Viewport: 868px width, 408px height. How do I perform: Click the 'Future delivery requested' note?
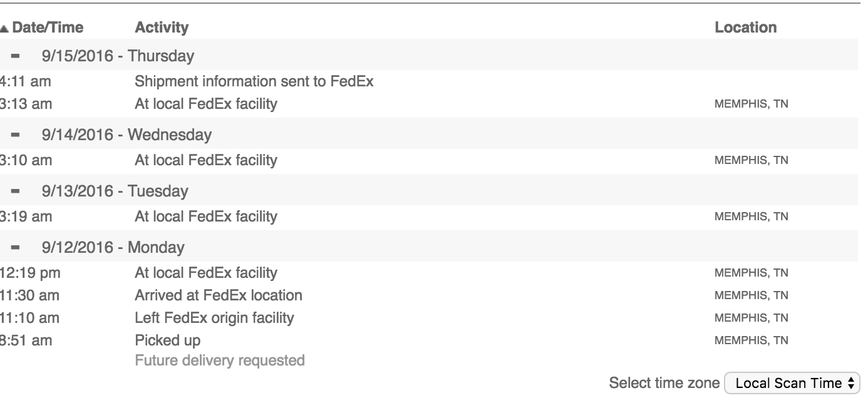click(x=220, y=360)
